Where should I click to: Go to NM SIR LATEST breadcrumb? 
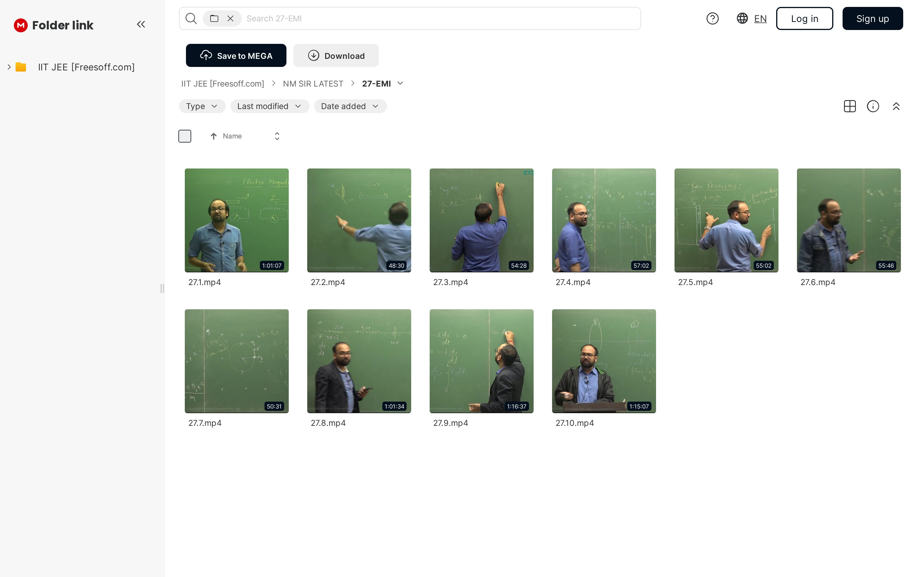313,84
